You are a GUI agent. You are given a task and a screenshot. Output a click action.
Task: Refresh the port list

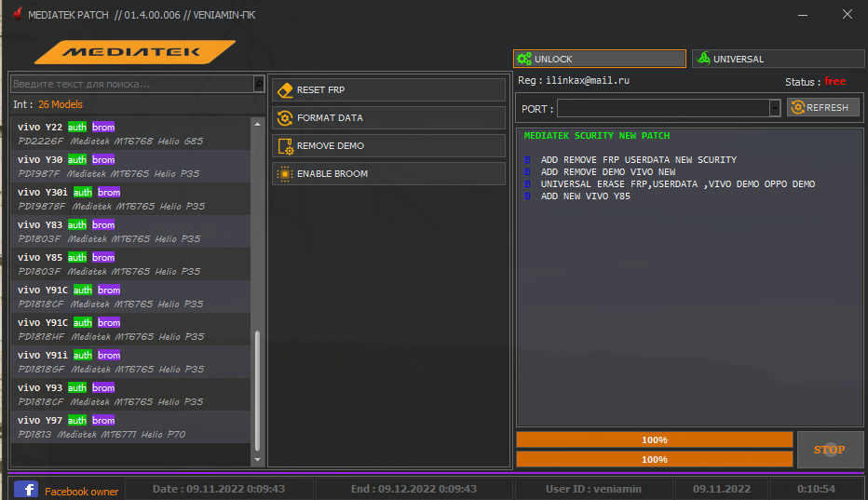tap(823, 107)
